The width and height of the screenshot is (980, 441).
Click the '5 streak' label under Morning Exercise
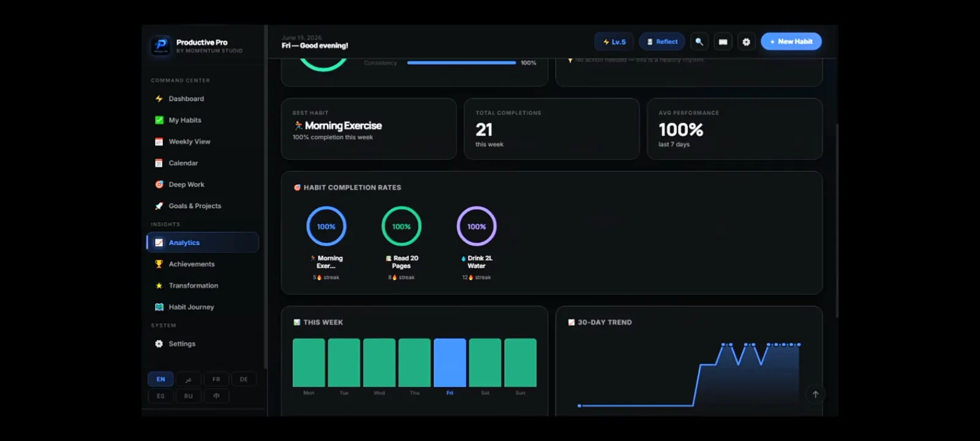point(326,277)
